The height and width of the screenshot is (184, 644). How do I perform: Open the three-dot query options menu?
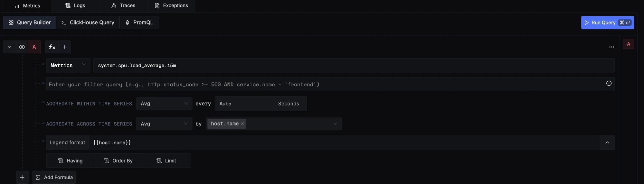click(611, 47)
